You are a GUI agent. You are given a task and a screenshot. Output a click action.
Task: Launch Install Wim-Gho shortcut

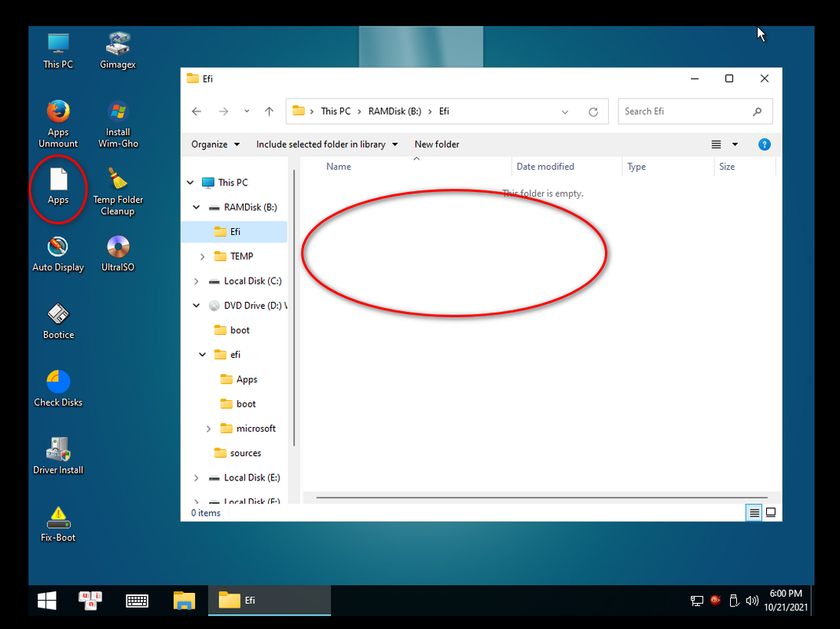pos(118,124)
